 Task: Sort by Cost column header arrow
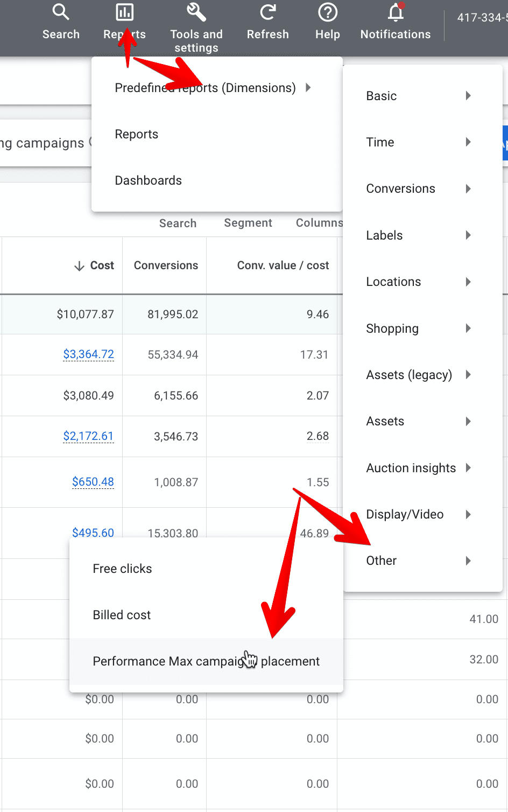80,266
